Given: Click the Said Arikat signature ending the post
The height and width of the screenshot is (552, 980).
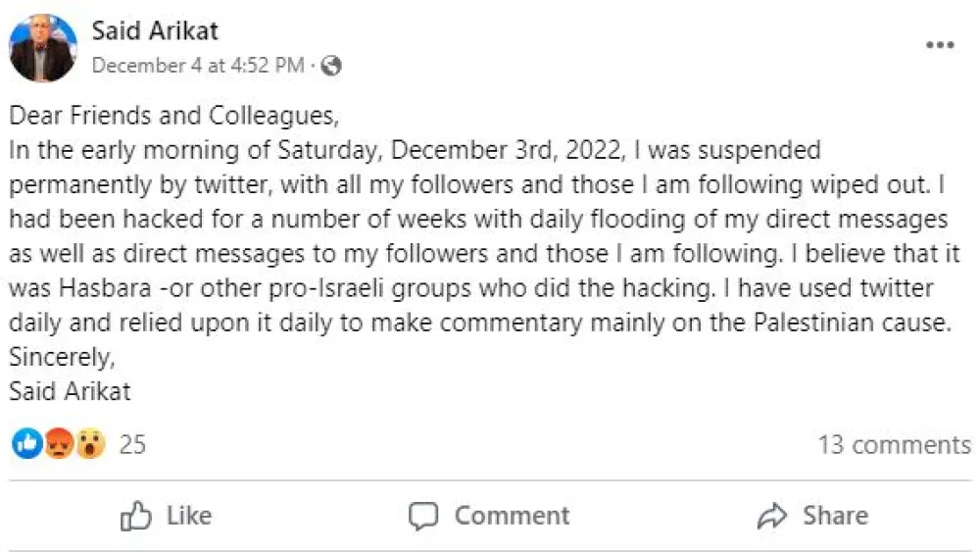Looking at the screenshot, I should point(70,392).
